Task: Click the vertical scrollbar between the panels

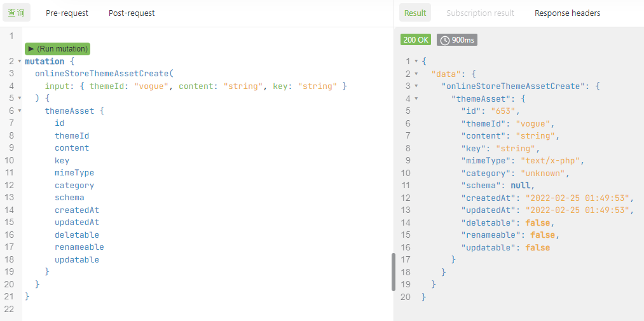Action: point(393,272)
